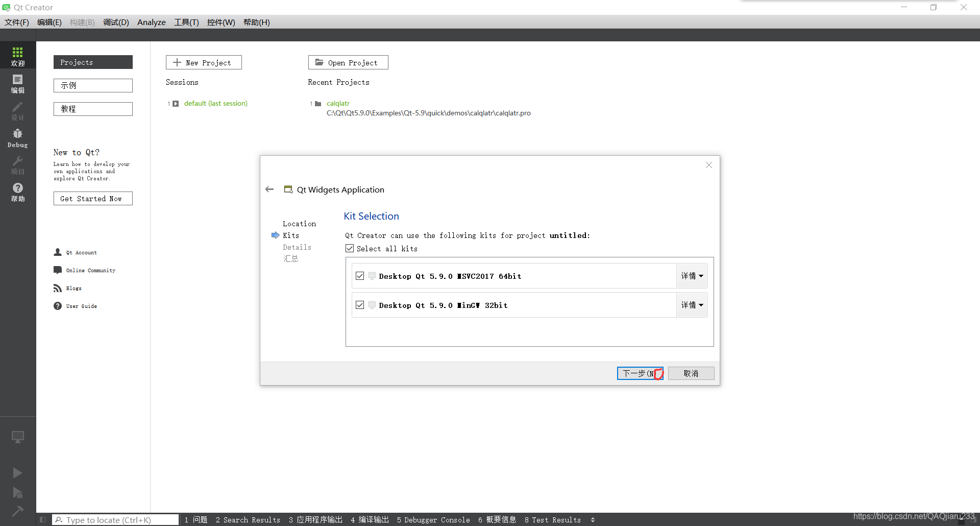Open the 1 问题 (Issues) output pane
Viewport: 980px width, 526px height.
[196, 520]
